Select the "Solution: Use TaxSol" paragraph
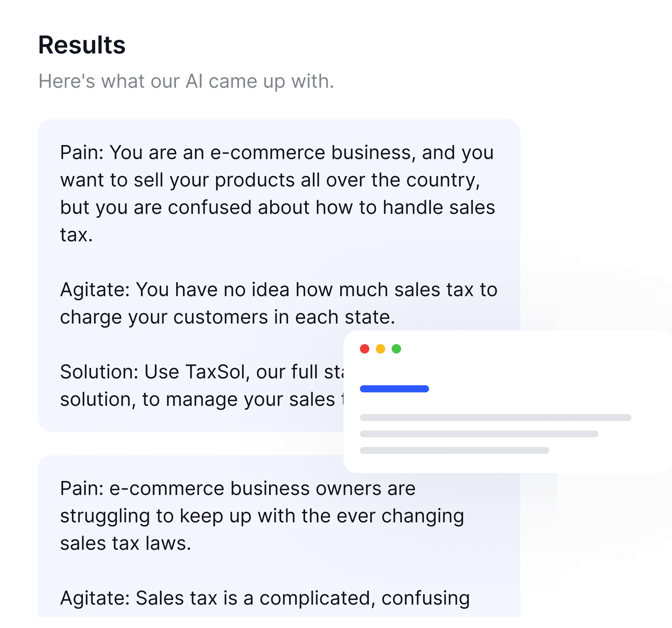672x628 pixels. (202, 386)
